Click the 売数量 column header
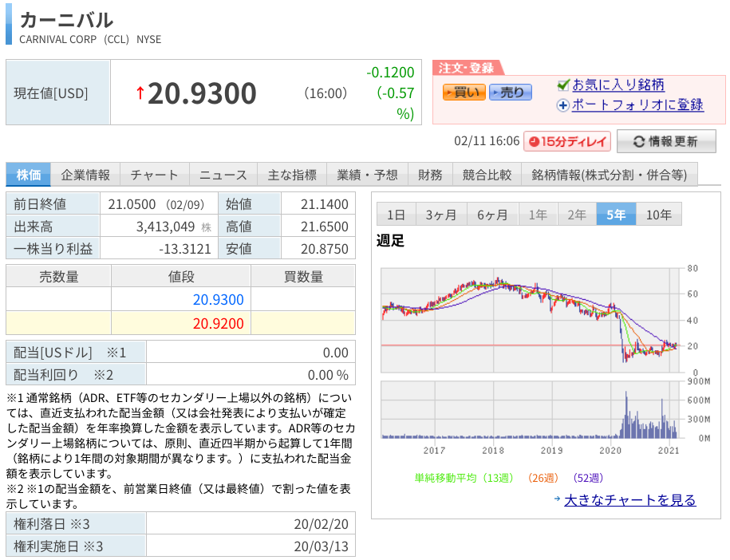 point(59,277)
